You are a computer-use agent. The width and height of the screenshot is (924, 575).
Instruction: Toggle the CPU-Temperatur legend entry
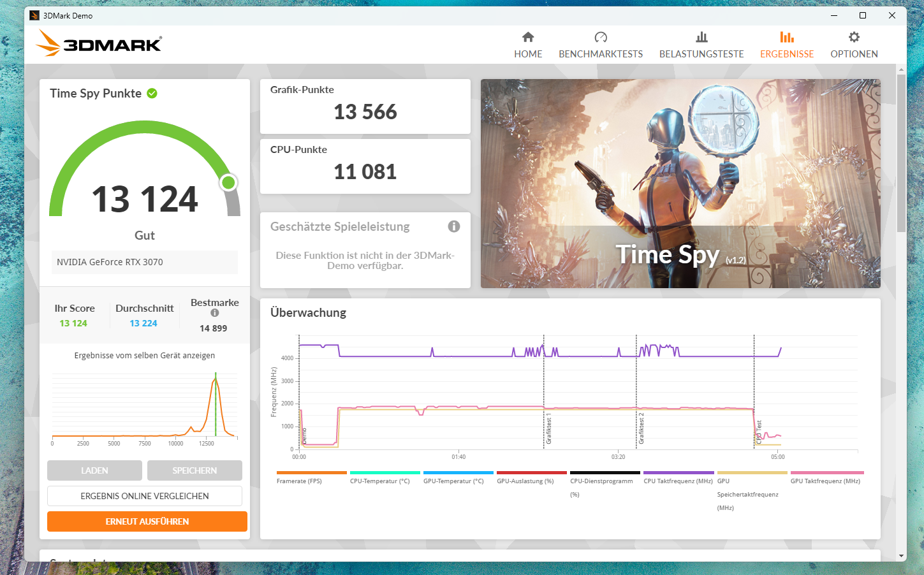385,478
